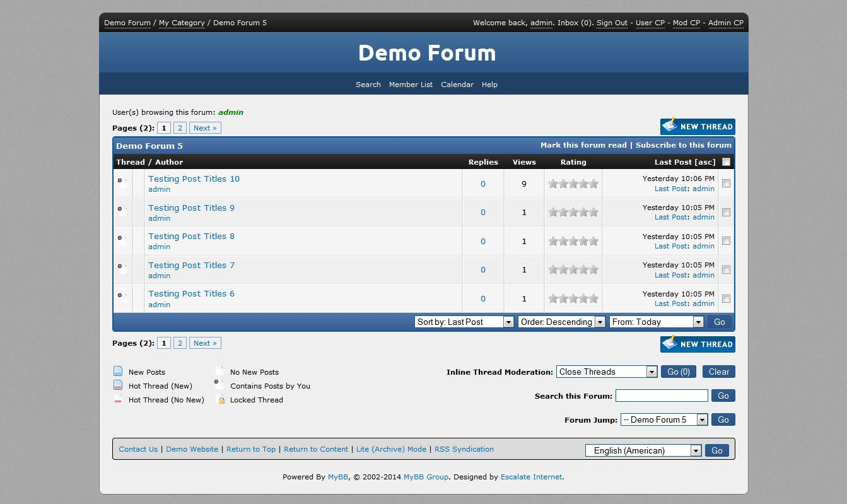Click the top New Thread button icon
The height and width of the screenshot is (504, 847).
pyautogui.click(x=670, y=126)
